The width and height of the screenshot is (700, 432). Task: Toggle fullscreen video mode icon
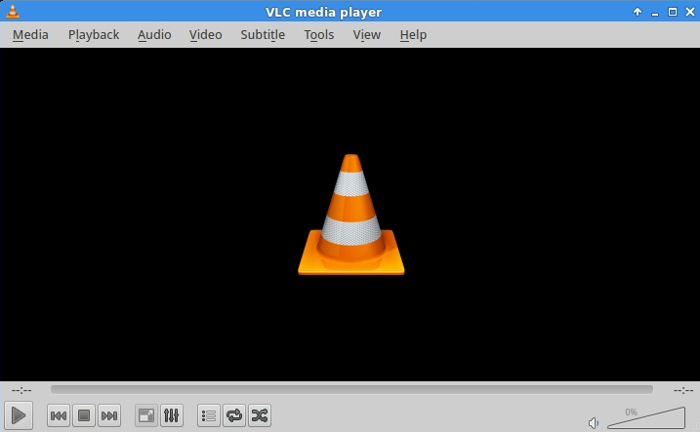(x=146, y=416)
